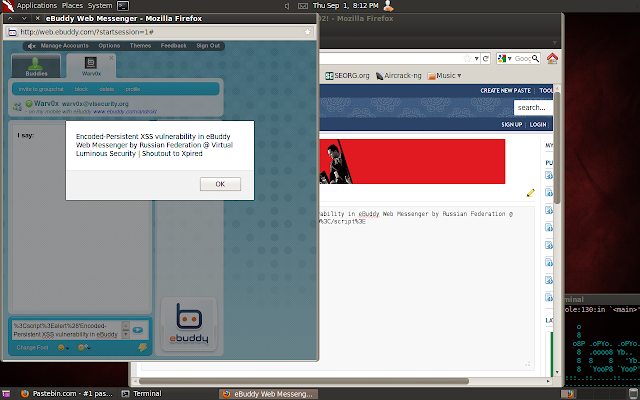Click the message box scroll-down arrow
Viewport: 640px width, 400px height.
[126, 334]
